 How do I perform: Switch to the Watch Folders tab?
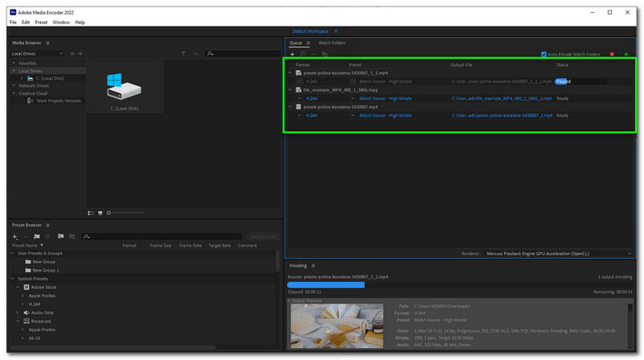332,43
